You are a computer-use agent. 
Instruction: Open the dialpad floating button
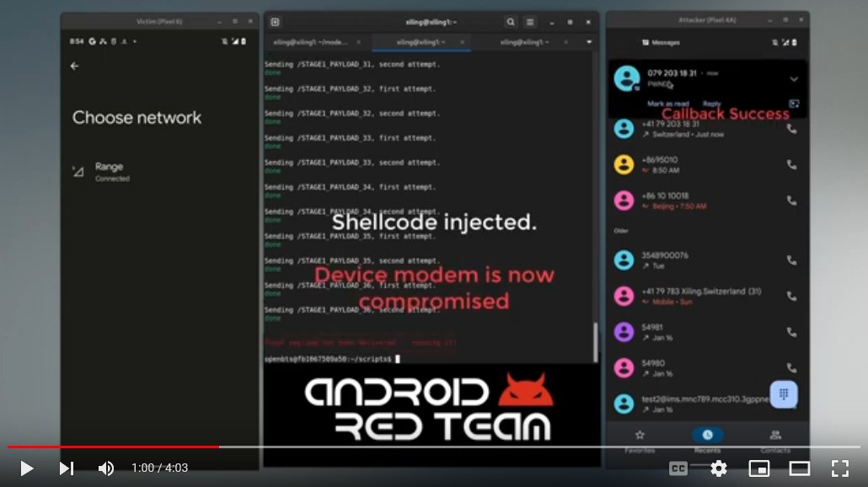[x=783, y=394]
